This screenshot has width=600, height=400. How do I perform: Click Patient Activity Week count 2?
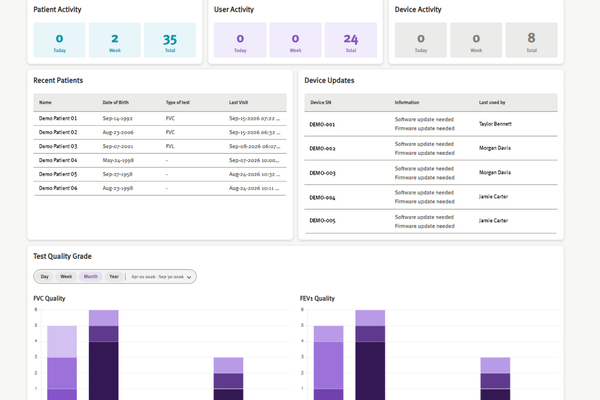pyautogui.click(x=115, y=38)
